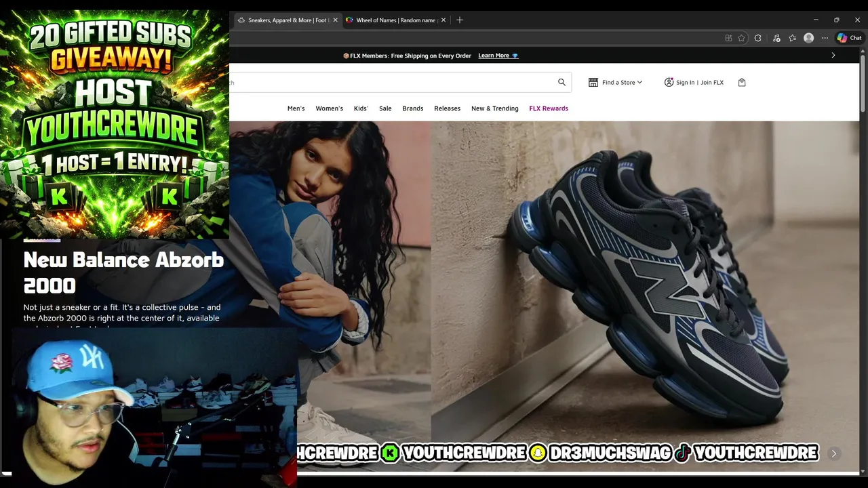Screen dimensions: 868x488
Task: Go to next hero carousel slide arrow
Action: click(x=834, y=453)
